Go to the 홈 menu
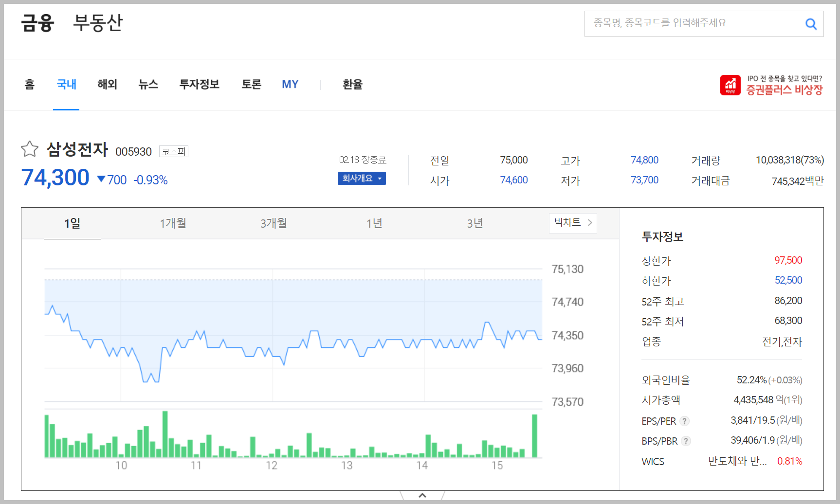Image resolution: width=840 pixels, height=504 pixels. coord(30,84)
